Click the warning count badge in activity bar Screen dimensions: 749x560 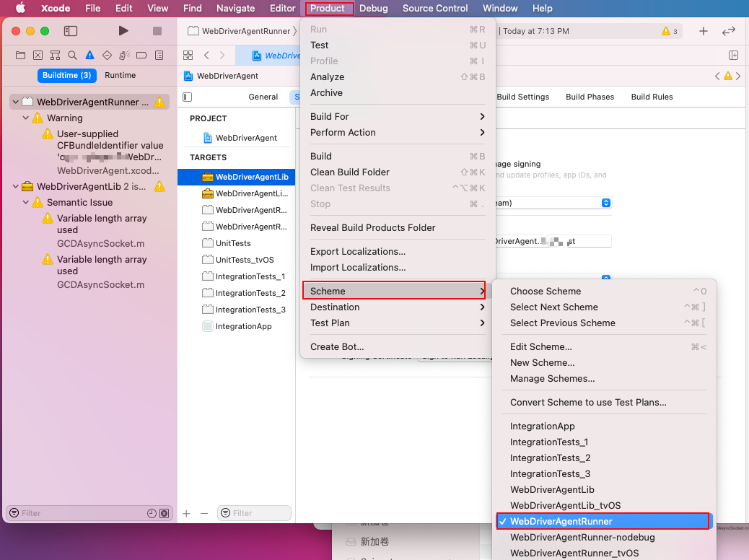[x=670, y=31]
